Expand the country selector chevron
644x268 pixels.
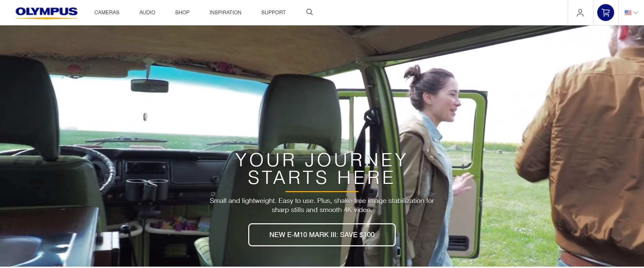pos(636,13)
